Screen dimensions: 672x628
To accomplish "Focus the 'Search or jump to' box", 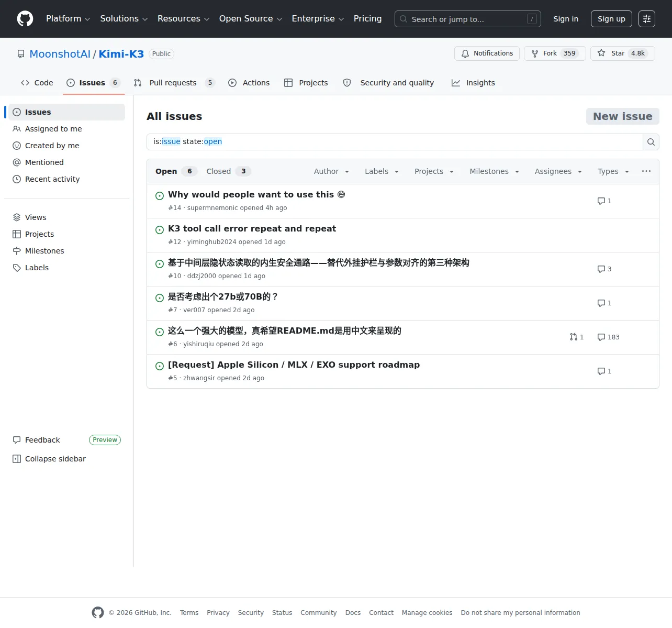I will pos(467,19).
